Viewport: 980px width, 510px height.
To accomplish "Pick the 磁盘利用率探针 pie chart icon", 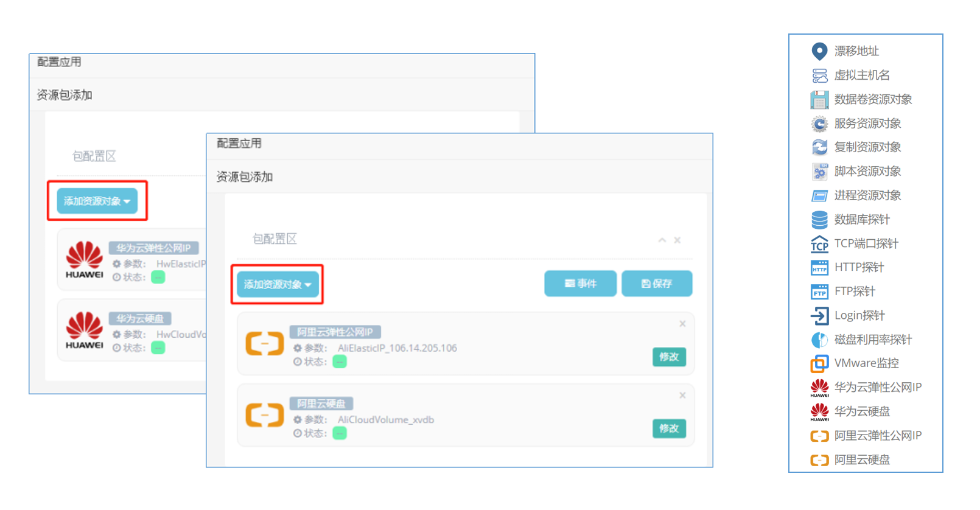I will coord(819,340).
